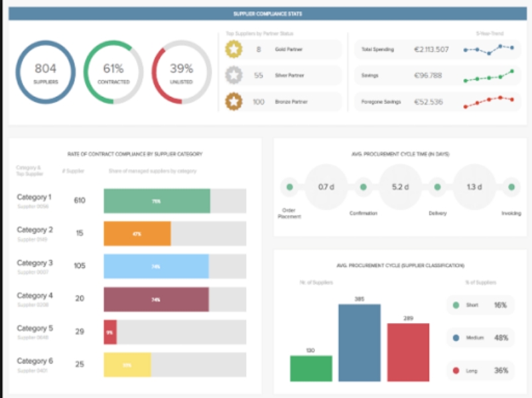Viewport: 532px width, 398px height.
Task: Select the green Order Placement stage dot
Action: click(x=289, y=187)
